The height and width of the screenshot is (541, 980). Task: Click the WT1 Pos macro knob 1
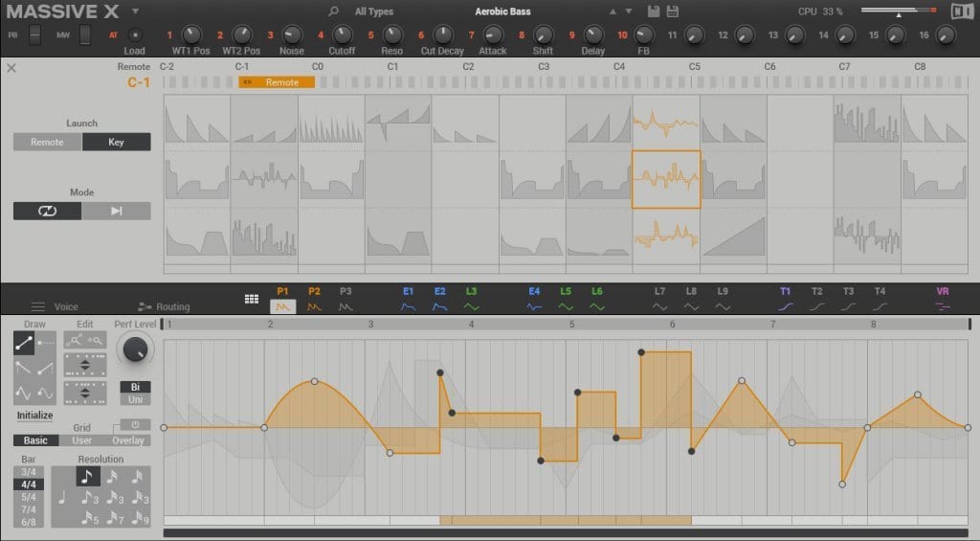click(191, 35)
